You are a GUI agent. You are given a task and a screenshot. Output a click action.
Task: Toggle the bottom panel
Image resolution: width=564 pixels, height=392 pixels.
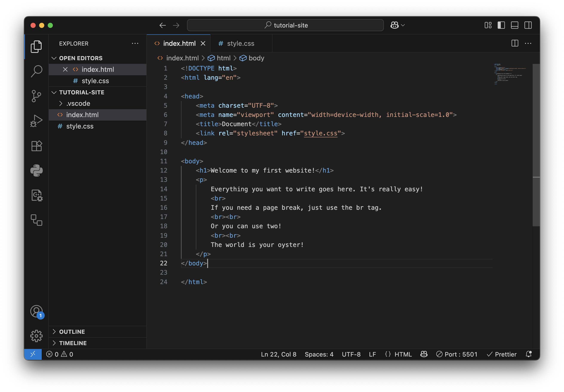coord(514,25)
